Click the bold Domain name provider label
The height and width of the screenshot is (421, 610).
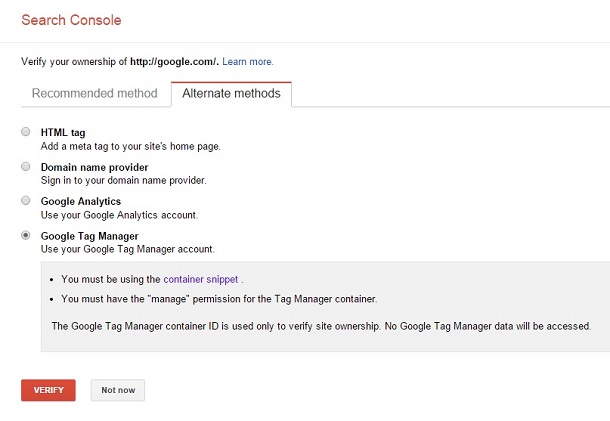[x=94, y=167]
